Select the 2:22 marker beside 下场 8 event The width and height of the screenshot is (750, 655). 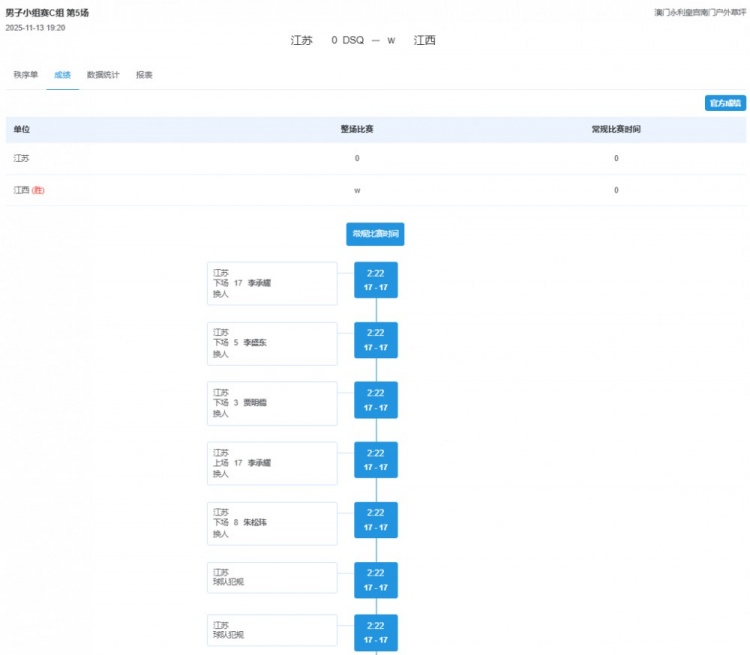(376, 520)
